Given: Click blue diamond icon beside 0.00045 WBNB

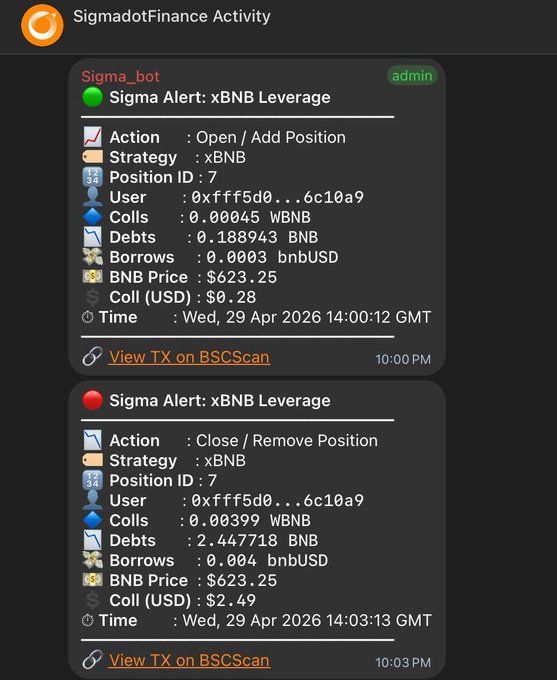Looking at the screenshot, I should coord(92,217).
